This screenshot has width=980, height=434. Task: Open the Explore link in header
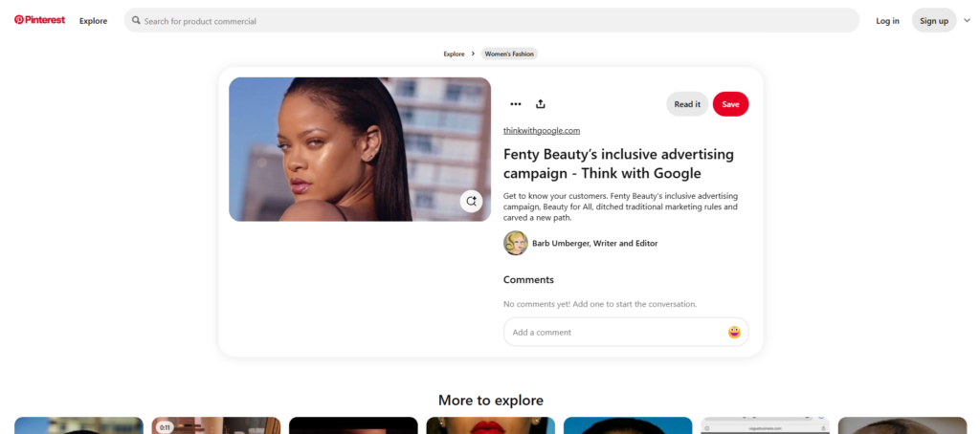pos(93,21)
